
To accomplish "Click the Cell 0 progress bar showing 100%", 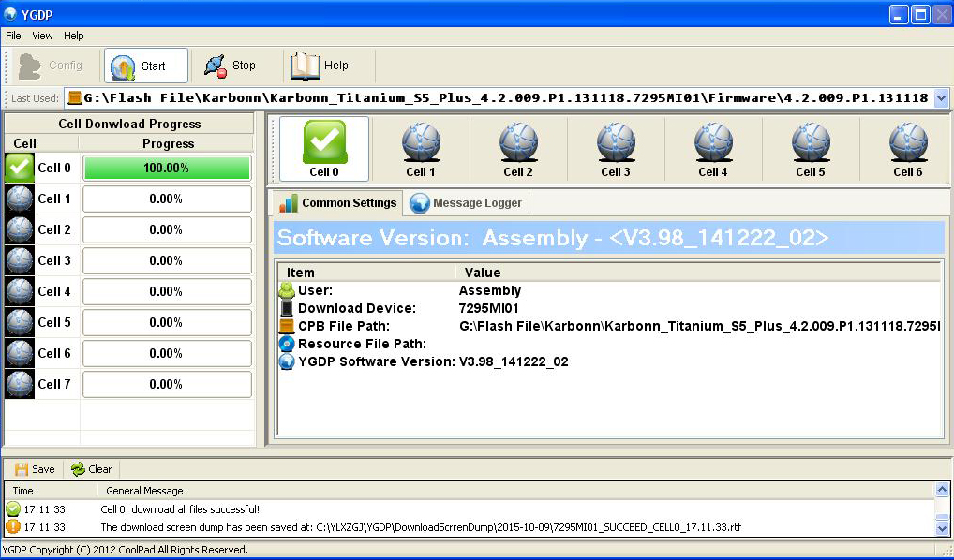I will point(166,168).
